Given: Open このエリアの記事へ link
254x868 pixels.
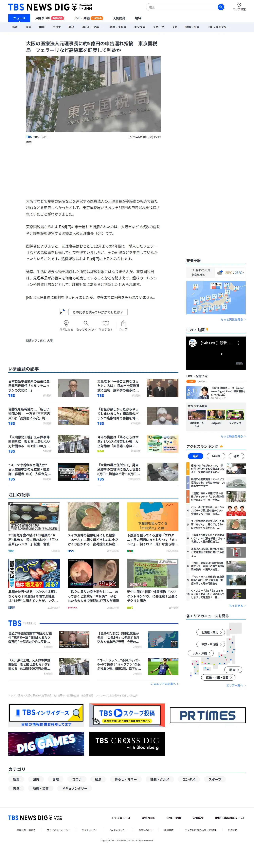Looking at the screenshot, I should tap(165, 684).
